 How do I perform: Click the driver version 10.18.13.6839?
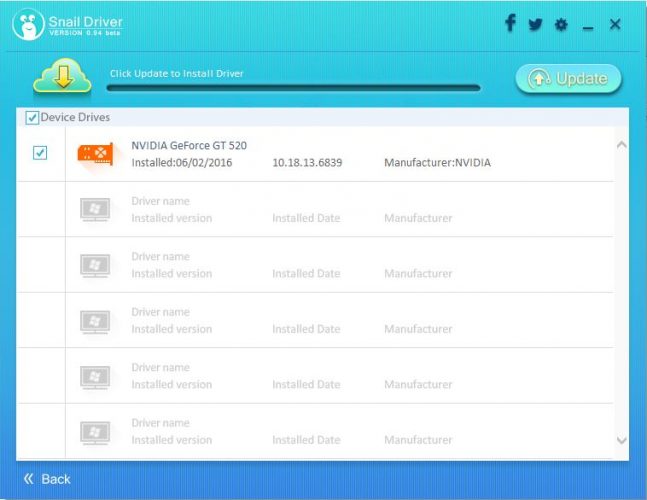pos(307,163)
